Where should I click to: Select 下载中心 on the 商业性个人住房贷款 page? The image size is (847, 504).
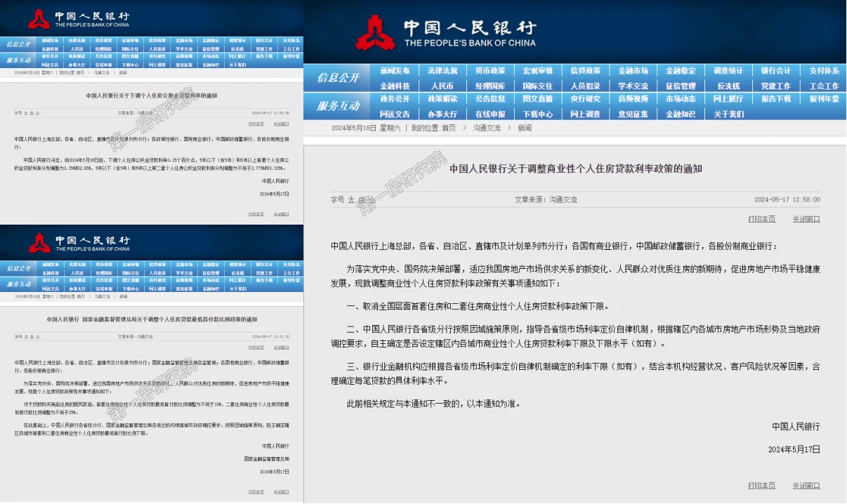click(x=538, y=114)
